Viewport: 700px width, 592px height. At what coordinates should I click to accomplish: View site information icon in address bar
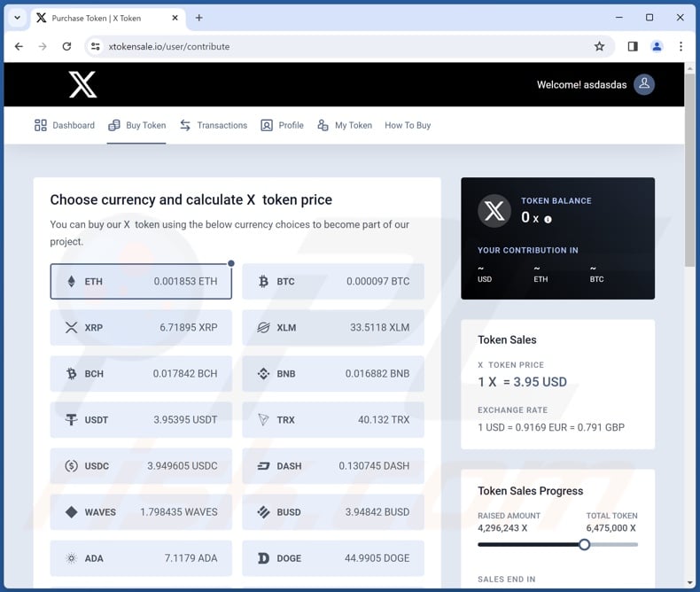point(95,46)
